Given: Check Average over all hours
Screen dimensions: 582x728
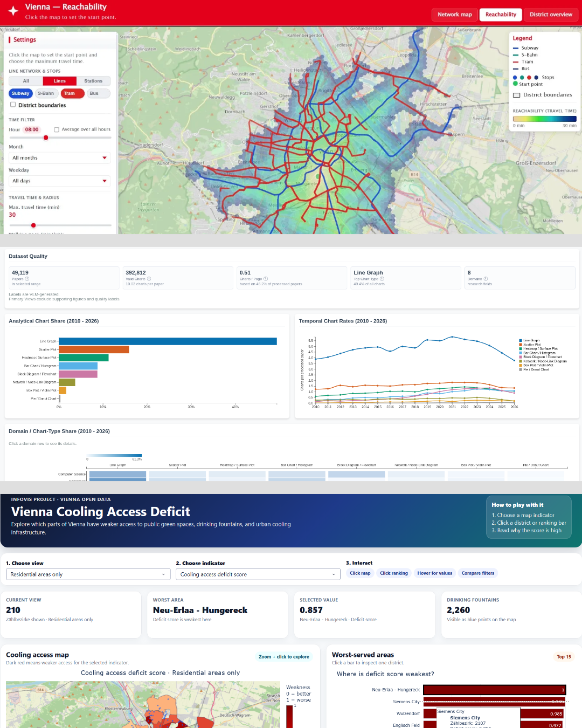Looking at the screenshot, I should pos(57,129).
